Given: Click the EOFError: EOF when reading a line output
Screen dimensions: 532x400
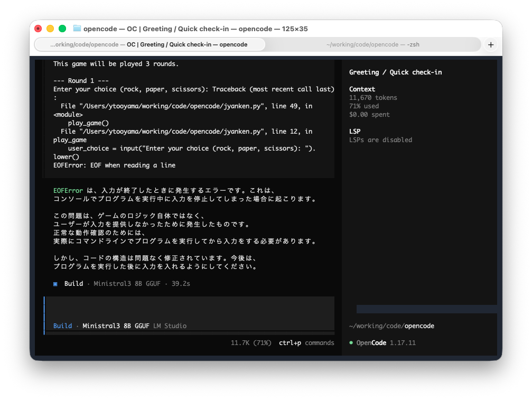Looking at the screenshot, I should pos(114,165).
